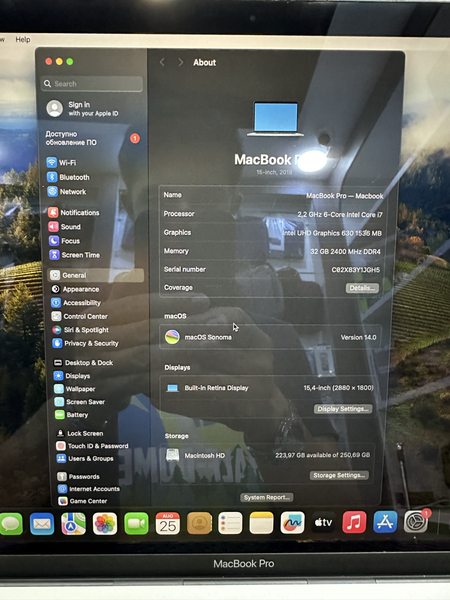Open Network settings in sidebar

point(67,192)
